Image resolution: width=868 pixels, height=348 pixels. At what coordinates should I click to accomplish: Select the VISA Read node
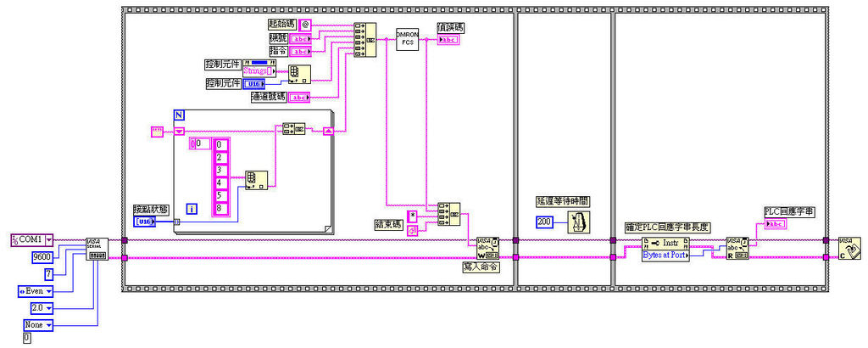737,248
